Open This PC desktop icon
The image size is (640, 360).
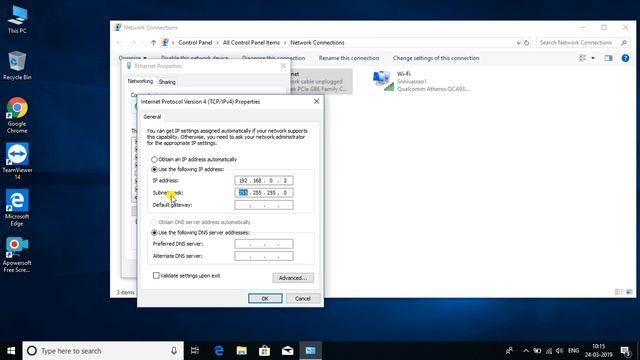pyautogui.click(x=17, y=20)
